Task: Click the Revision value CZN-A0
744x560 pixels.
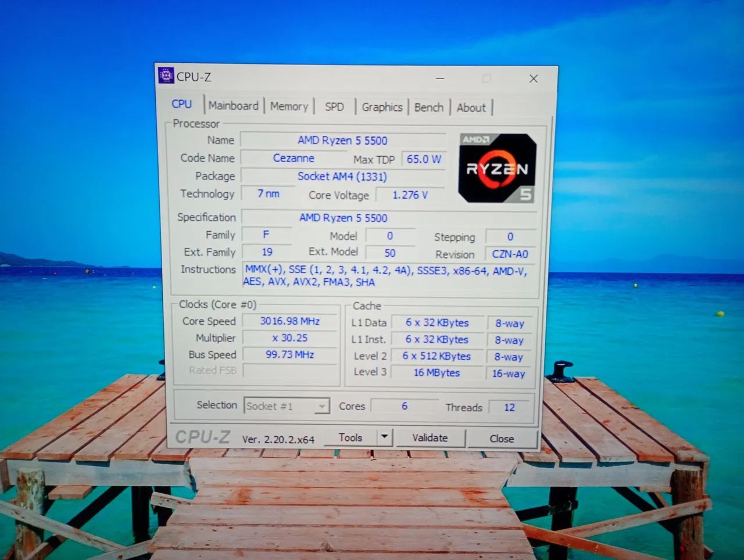Action: (x=510, y=254)
